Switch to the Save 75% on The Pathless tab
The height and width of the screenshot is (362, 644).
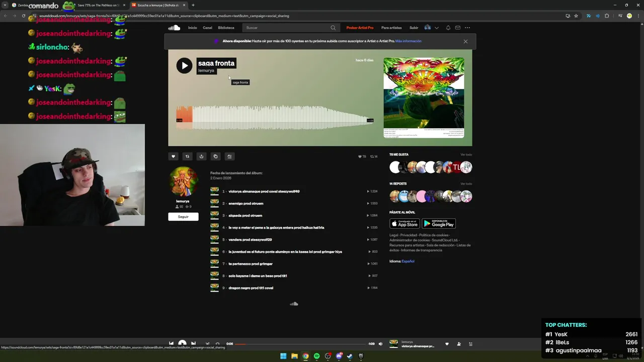tap(99, 5)
